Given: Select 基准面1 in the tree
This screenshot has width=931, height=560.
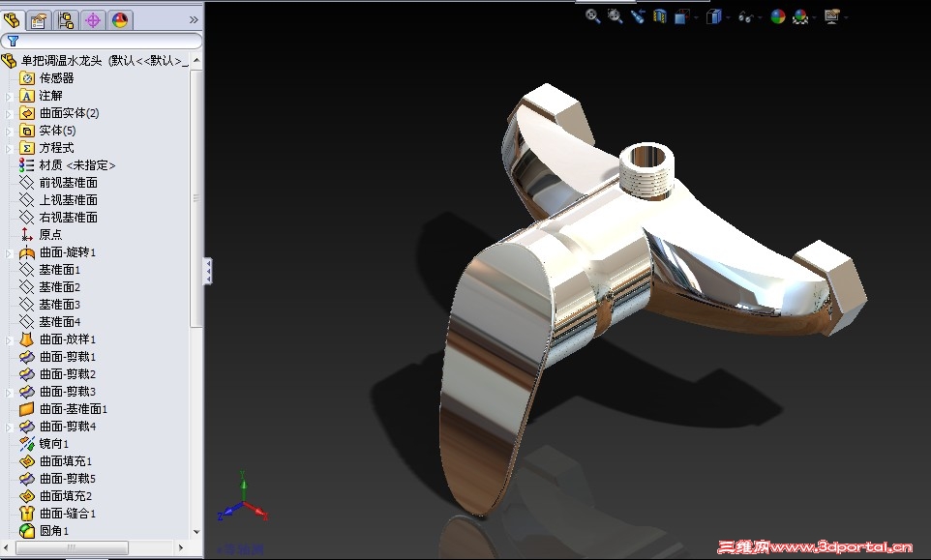Looking at the screenshot, I should click(x=59, y=270).
